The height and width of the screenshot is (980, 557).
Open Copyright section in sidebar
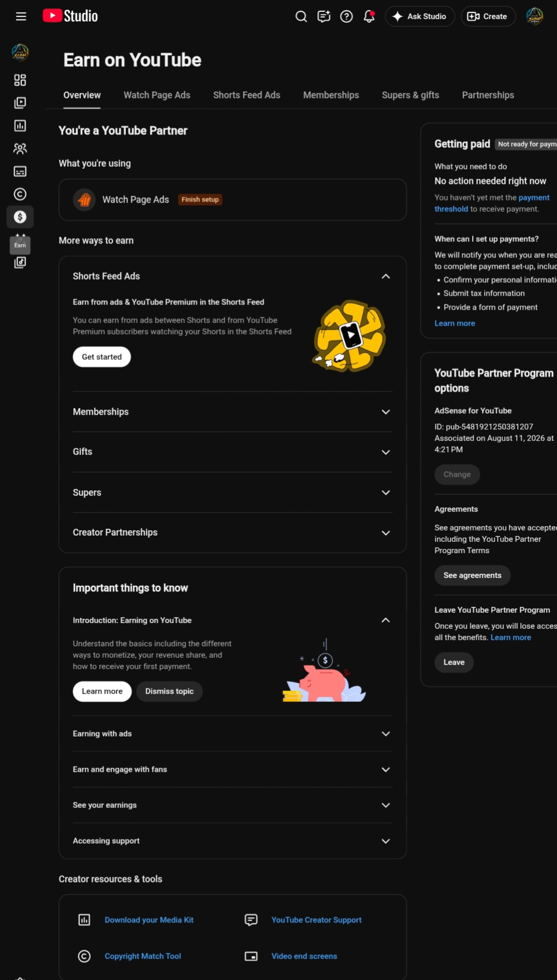(x=20, y=194)
